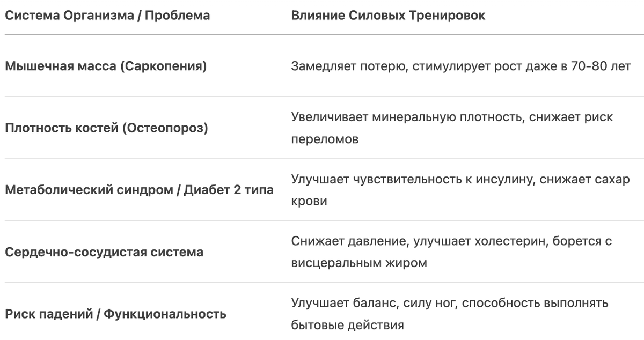Select the 'Риск падений / Функциональность' cell

coord(115,314)
